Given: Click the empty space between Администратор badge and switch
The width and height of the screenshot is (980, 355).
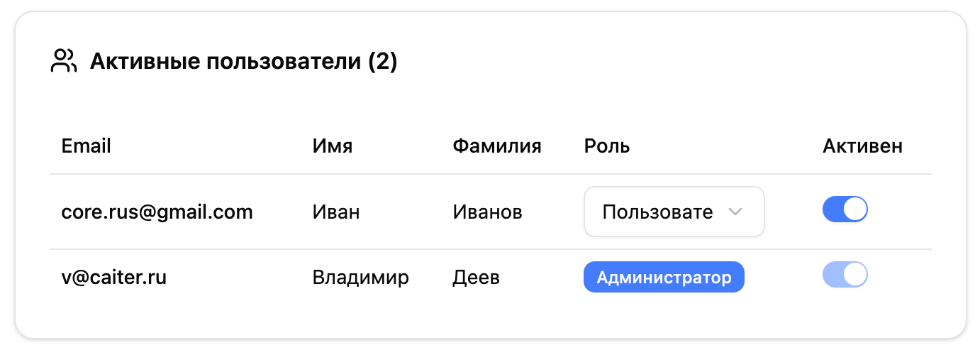Looking at the screenshot, I should [x=783, y=277].
